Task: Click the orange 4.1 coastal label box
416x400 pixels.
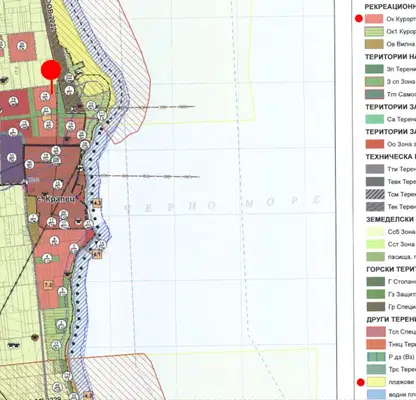Action: (x=97, y=255)
